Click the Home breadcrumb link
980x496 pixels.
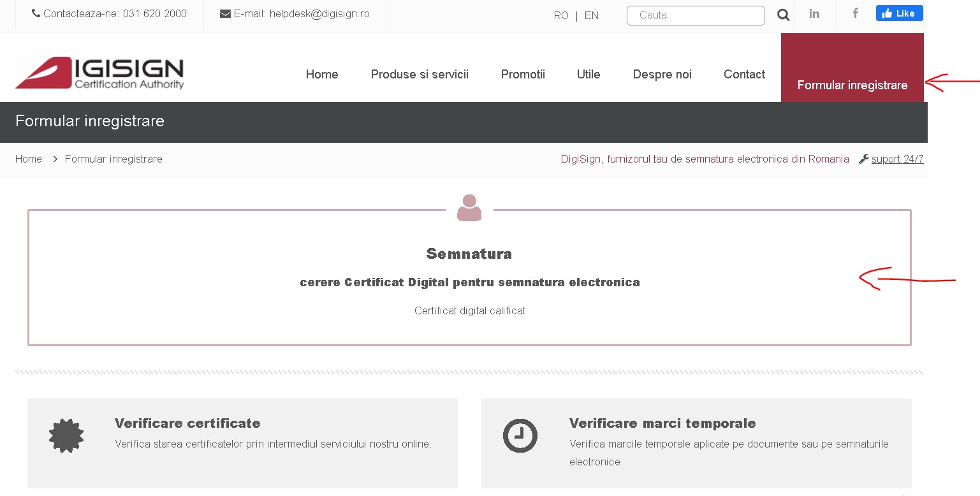tap(29, 159)
